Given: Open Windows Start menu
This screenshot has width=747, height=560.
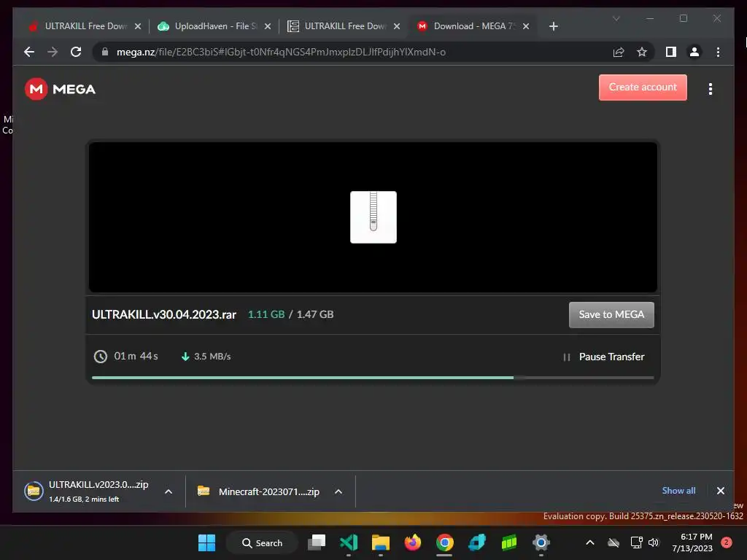Looking at the screenshot, I should [206, 542].
